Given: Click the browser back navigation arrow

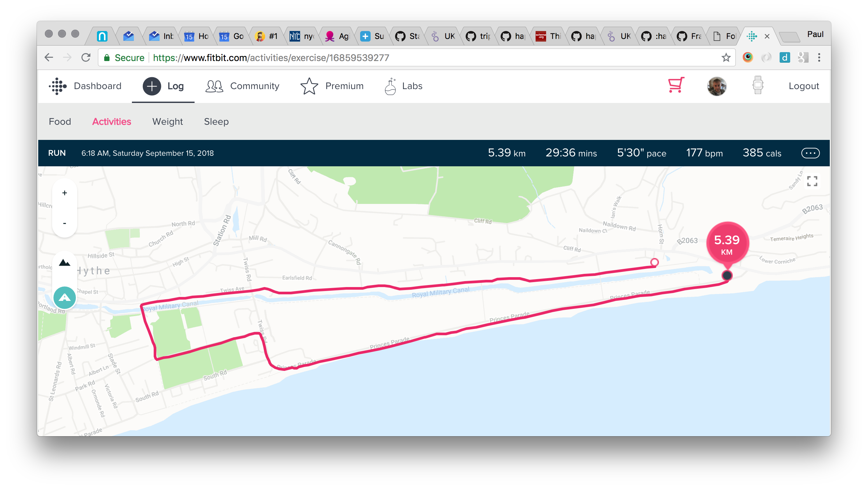Looking at the screenshot, I should [49, 58].
